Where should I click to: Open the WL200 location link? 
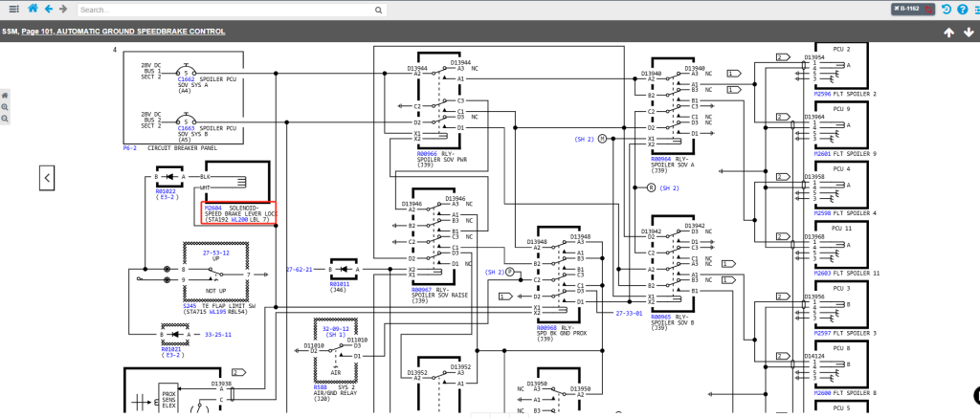pos(239,220)
